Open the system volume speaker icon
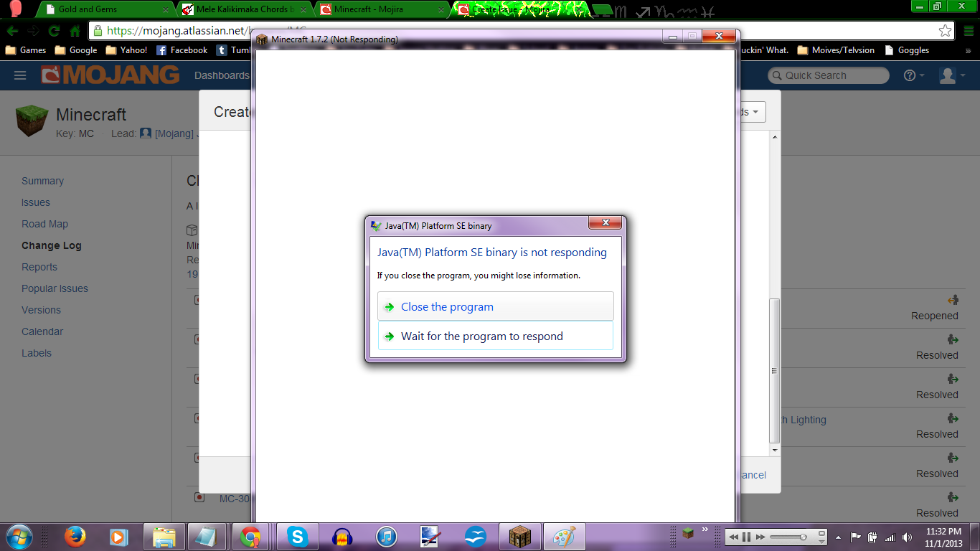The width and height of the screenshot is (980, 551). coord(907,537)
